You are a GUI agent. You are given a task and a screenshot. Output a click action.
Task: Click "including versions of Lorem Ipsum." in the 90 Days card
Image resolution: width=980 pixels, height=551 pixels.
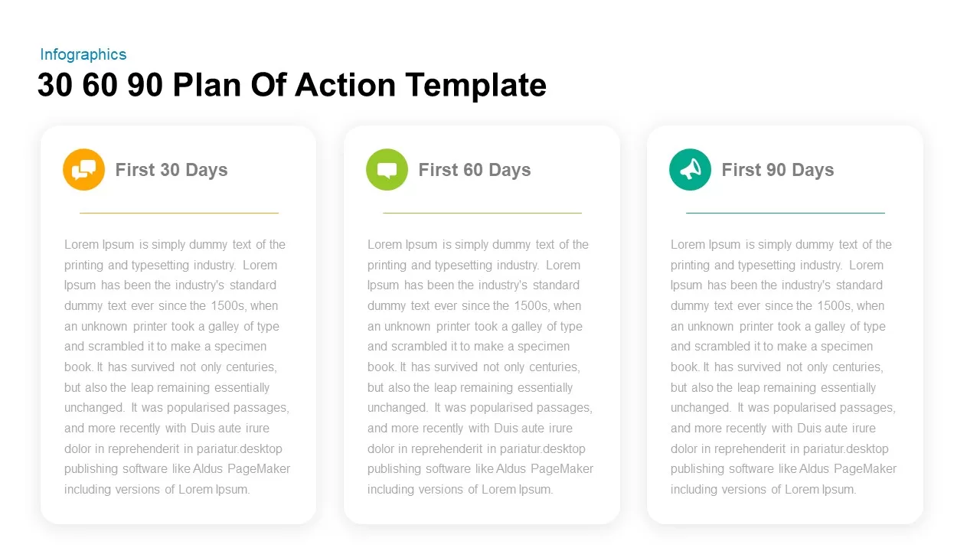point(763,490)
